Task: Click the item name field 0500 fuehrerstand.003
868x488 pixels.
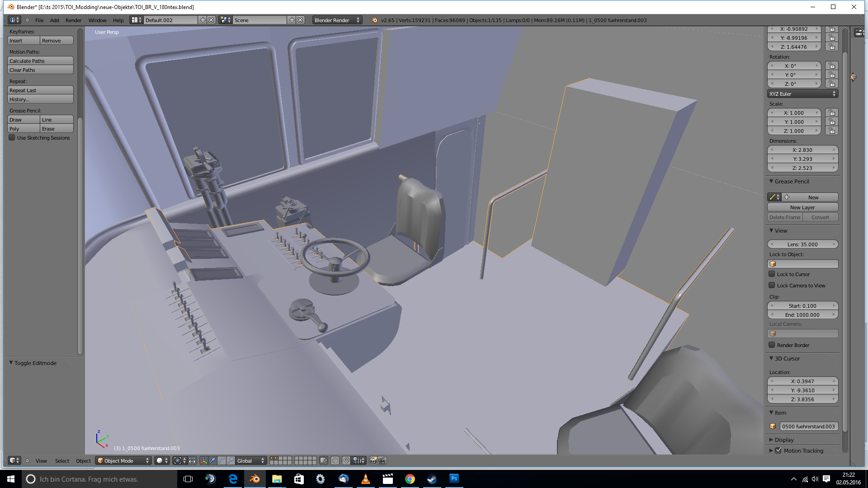Action: click(x=808, y=427)
